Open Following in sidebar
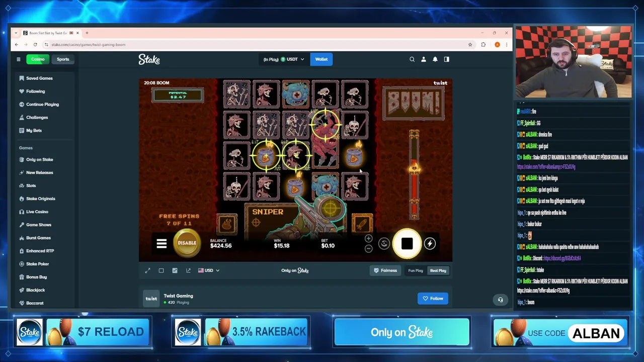The width and height of the screenshot is (644, 362). pos(35,92)
